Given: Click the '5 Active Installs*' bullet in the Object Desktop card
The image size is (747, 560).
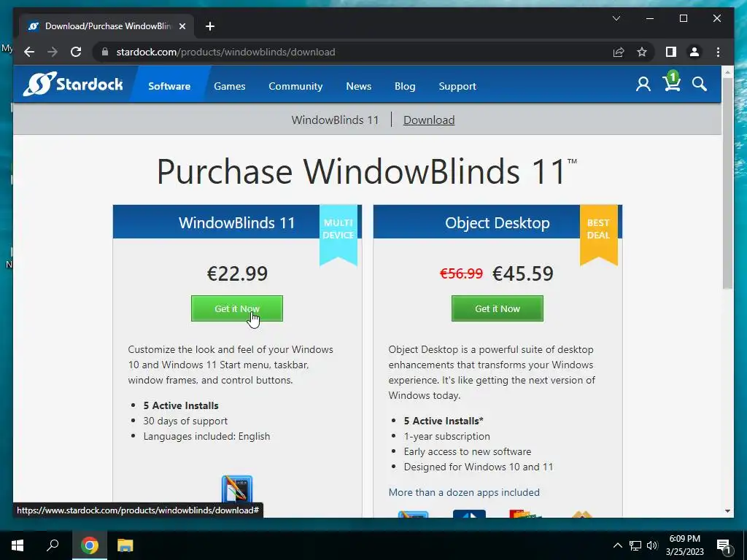Looking at the screenshot, I should [x=444, y=421].
